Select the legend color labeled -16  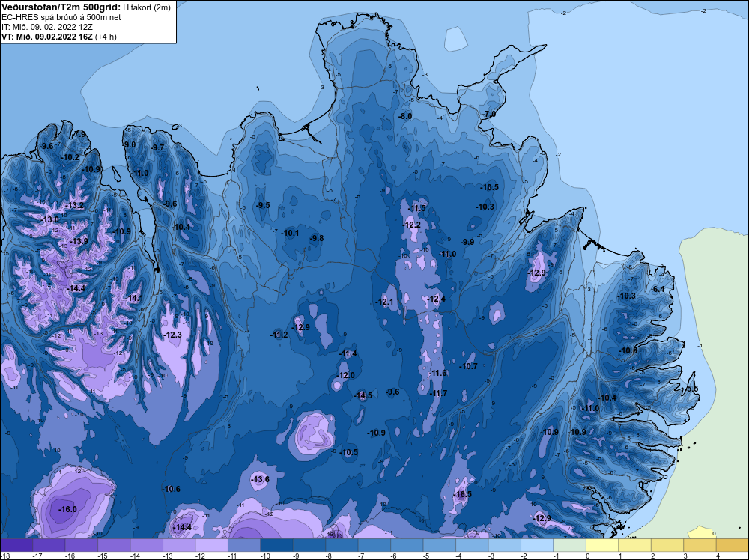pyautogui.click(x=82, y=545)
